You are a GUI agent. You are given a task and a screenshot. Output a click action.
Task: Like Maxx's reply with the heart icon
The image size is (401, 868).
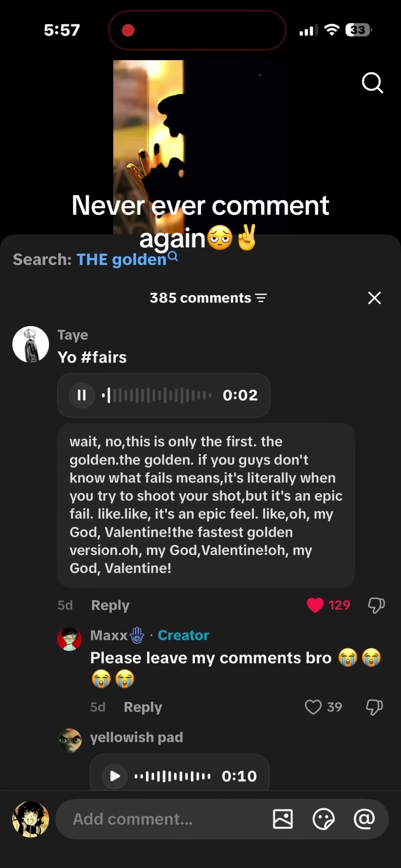313,707
